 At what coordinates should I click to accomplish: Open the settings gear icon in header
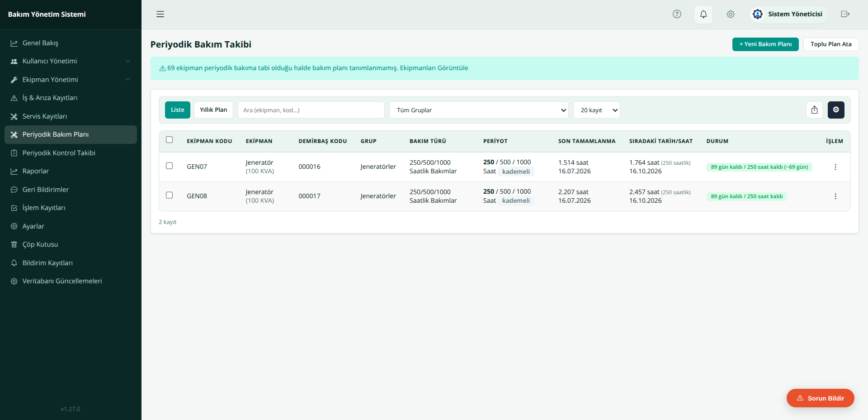tap(731, 14)
